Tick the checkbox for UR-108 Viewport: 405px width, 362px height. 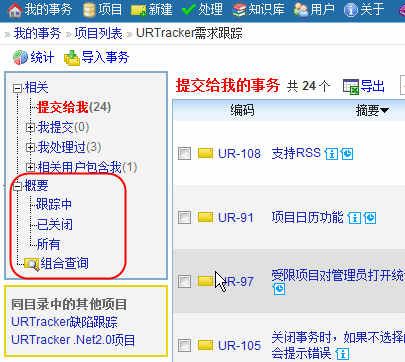[184, 154]
